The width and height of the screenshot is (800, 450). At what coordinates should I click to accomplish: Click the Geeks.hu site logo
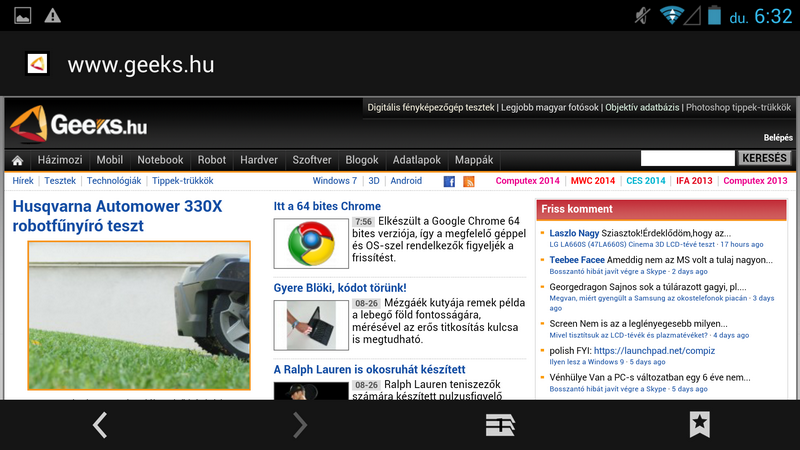pyautogui.click(x=78, y=126)
